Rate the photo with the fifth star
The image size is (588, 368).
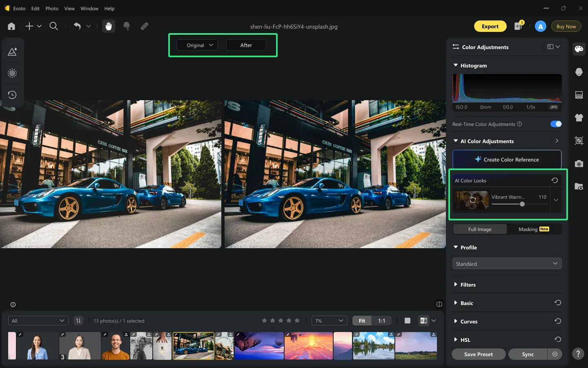pyautogui.click(x=297, y=321)
